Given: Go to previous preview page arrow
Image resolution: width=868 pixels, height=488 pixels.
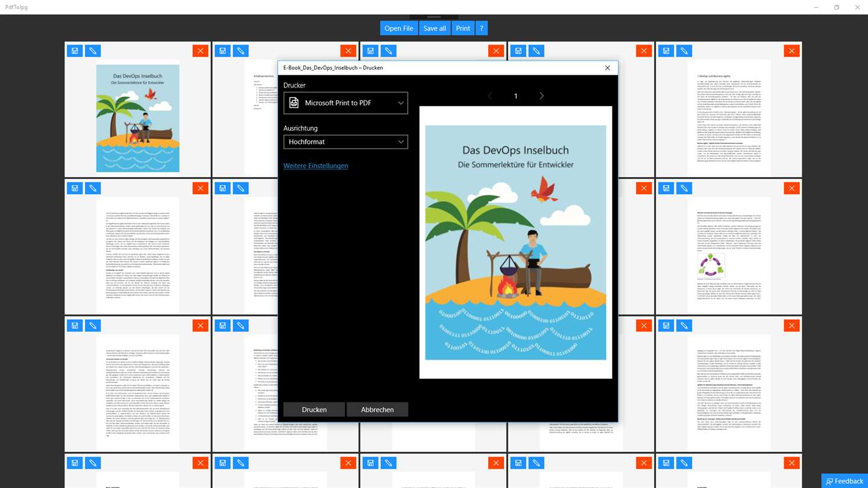Looking at the screenshot, I should pos(489,96).
